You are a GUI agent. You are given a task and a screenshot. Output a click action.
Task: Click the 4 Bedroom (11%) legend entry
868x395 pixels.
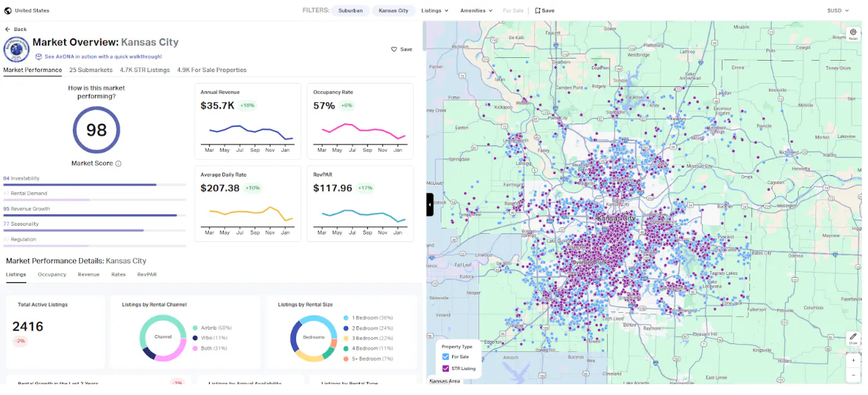[368, 348]
